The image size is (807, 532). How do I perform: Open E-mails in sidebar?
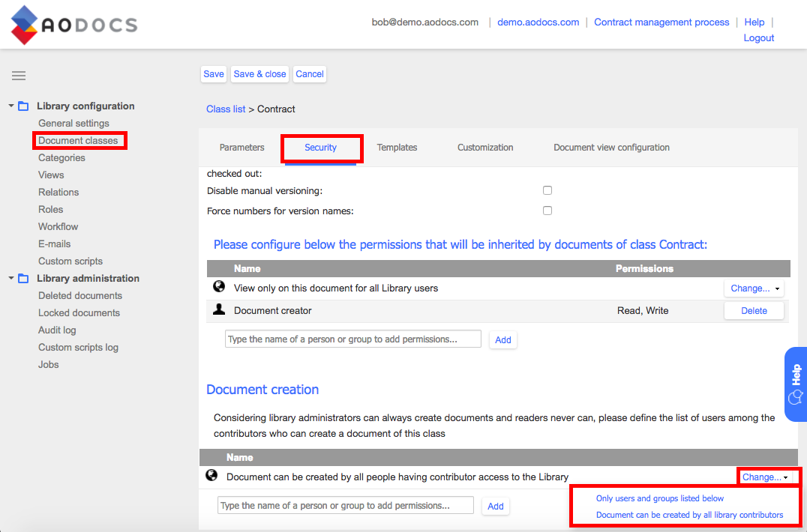point(54,244)
